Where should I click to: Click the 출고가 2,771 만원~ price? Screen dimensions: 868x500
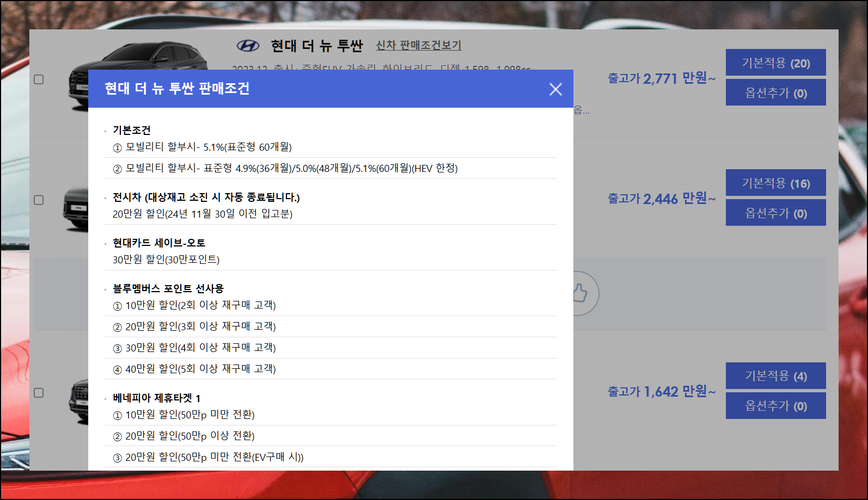662,78
